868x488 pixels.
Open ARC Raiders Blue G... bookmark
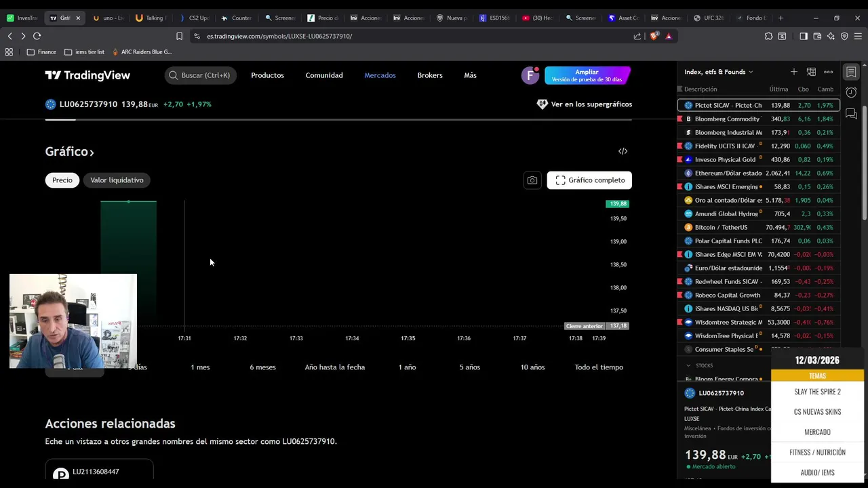tap(141, 52)
